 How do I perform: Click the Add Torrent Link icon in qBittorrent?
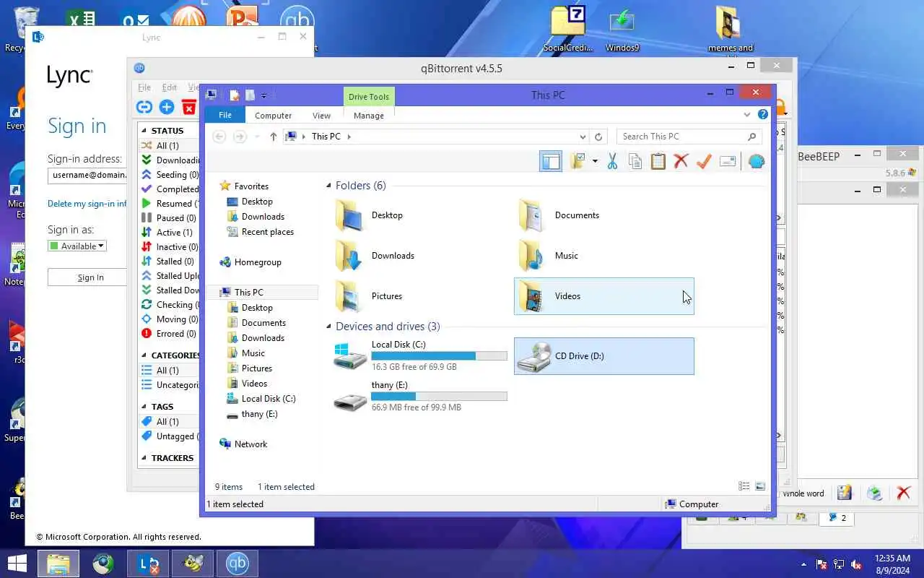(x=144, y=107)
